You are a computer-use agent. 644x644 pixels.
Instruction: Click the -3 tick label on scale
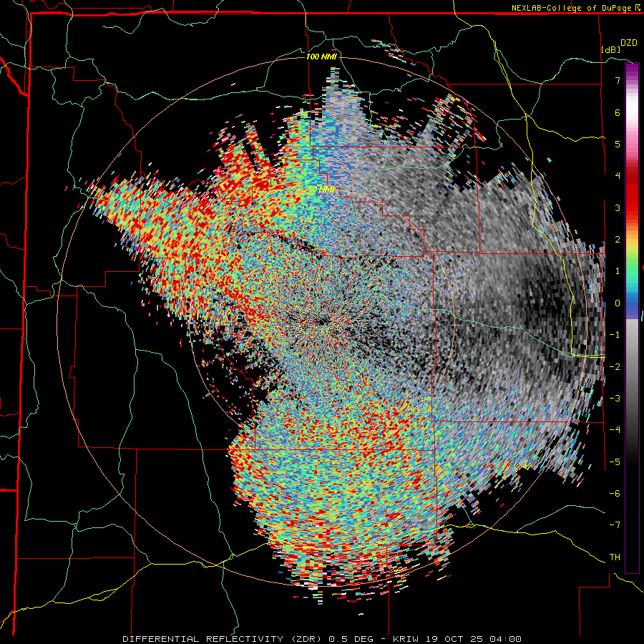(x=615, y=399)
